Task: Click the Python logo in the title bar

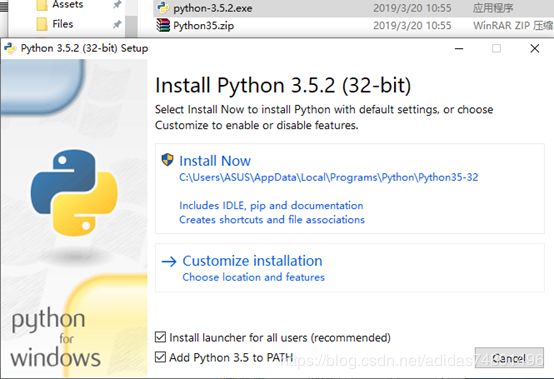Action: [x=10, y=48]
